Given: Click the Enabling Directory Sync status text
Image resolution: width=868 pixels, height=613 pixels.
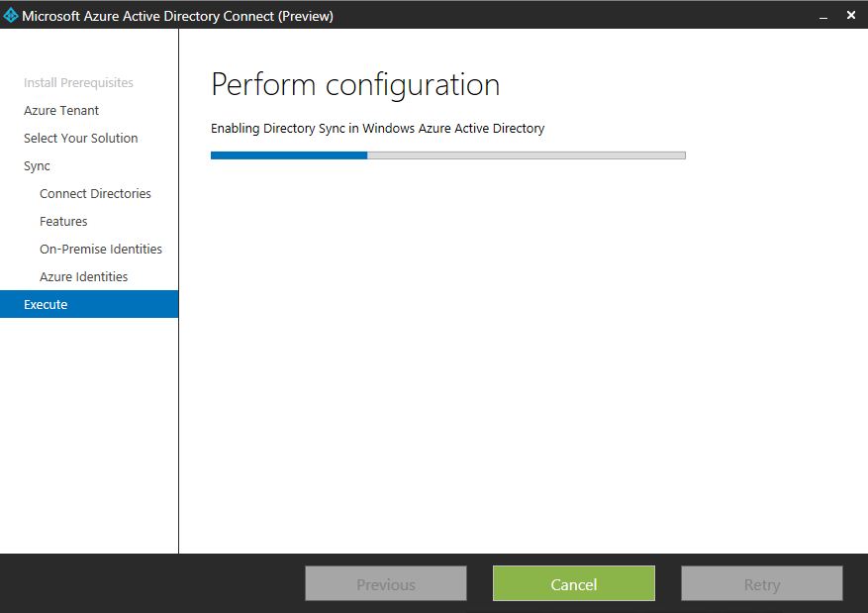Looking at the screenshot, I should pos(377,129).
